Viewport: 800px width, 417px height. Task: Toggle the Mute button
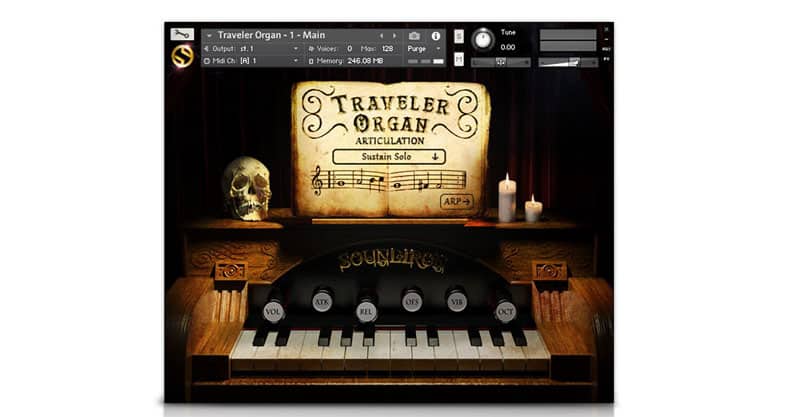pos(459,59)
